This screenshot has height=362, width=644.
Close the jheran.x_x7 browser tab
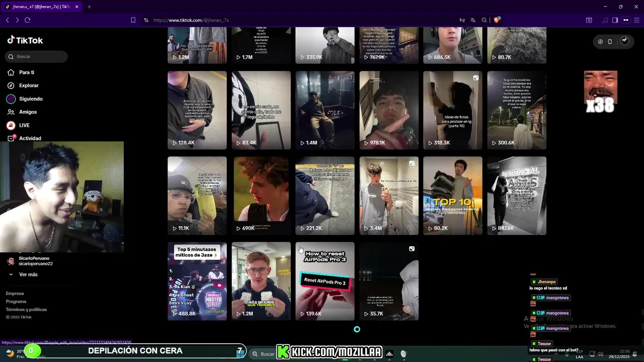pyautogui.click(x=76, y=7)
